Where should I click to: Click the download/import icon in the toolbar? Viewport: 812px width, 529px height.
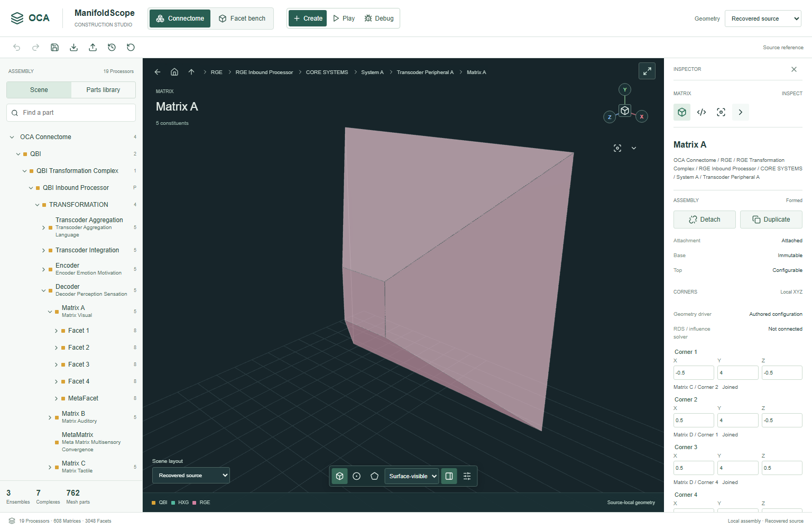coord(73,48)
